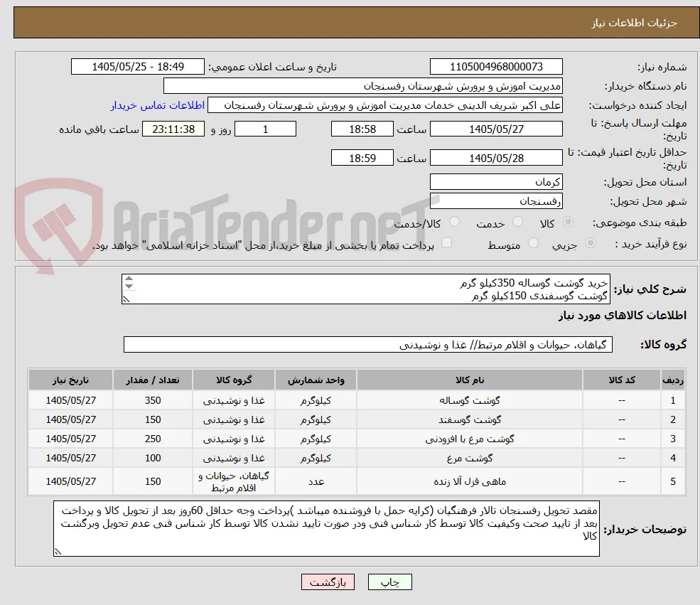
Task: Click quantity 350 cell
Action: coord(153,400)
